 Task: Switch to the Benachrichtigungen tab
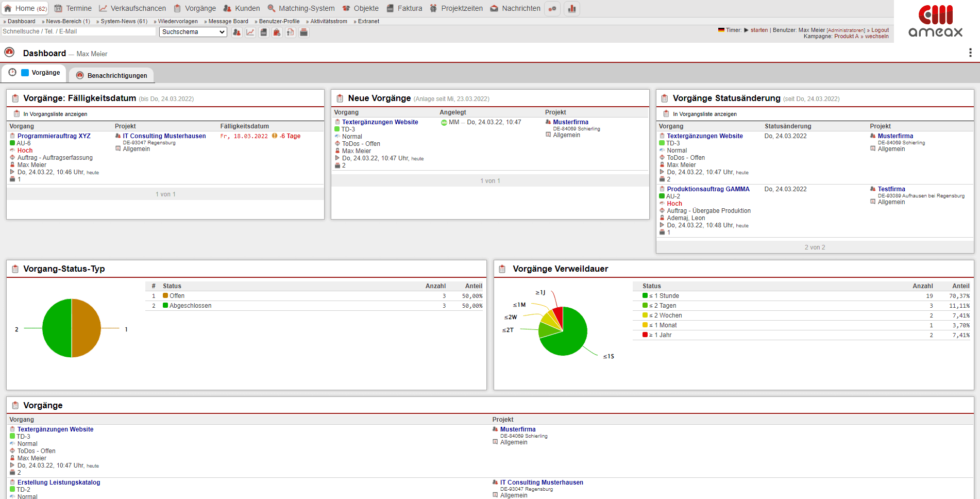[117, 76]
